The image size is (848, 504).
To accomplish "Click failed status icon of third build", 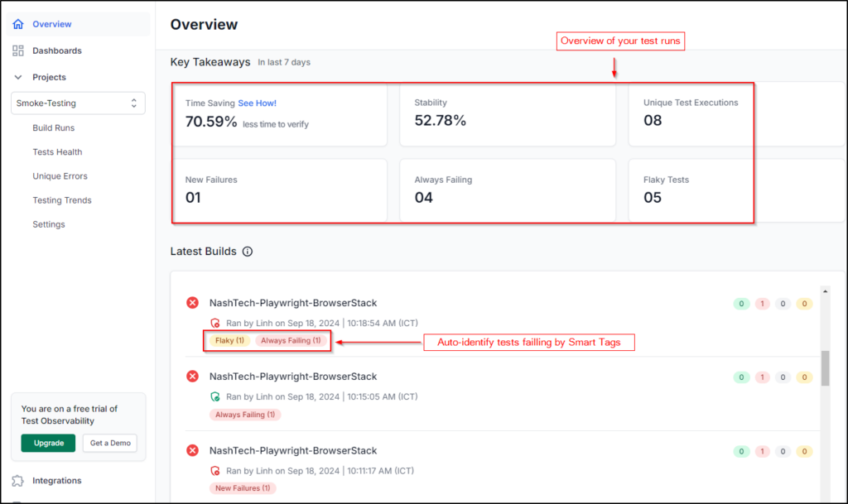I will coord(193,451).
